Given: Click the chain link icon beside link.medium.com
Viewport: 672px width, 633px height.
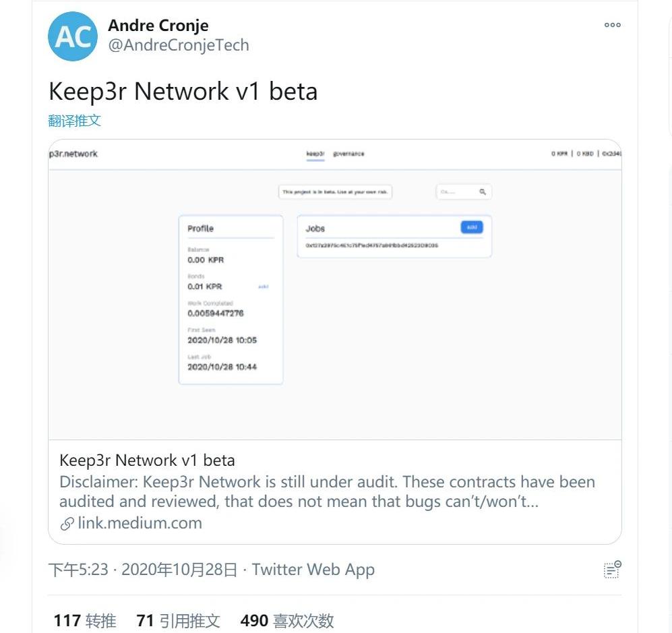Looking at the screenshot, I should pos(67,524).
